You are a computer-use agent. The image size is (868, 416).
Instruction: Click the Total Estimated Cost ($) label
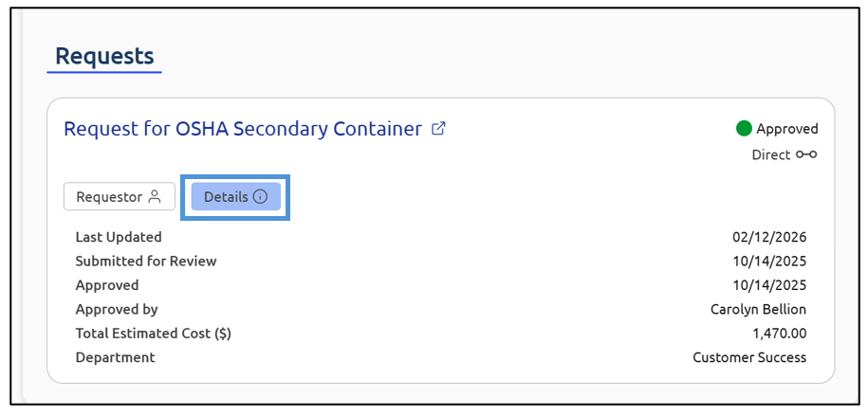[x=154, y=334]
